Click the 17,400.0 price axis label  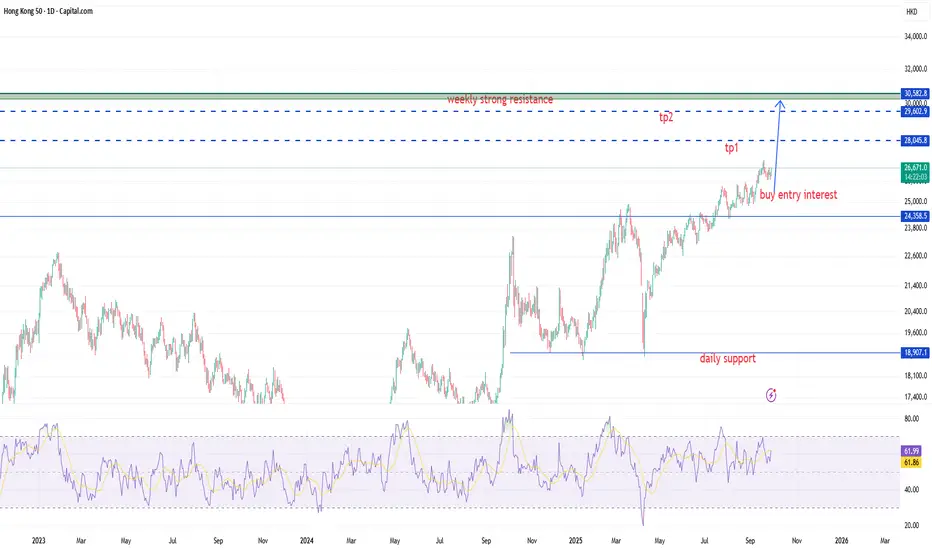tap(916, 397)
